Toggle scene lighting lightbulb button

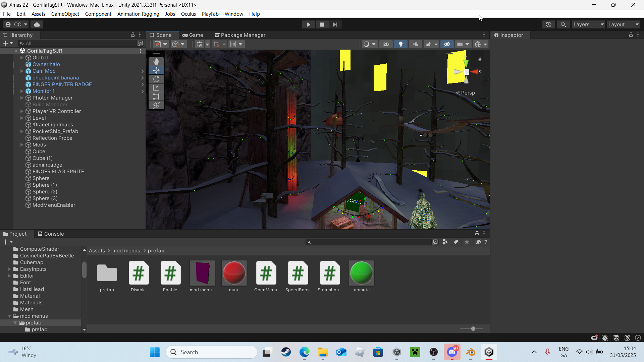pos(401,44)
